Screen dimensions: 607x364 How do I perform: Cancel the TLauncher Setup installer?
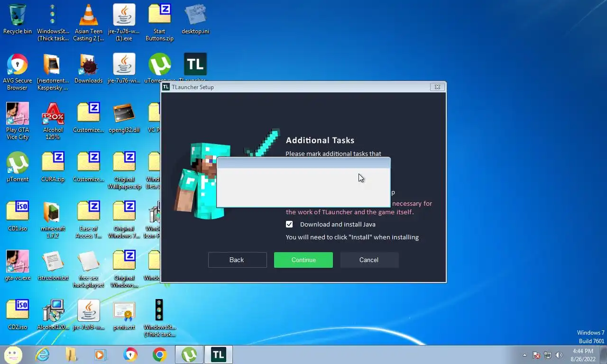click(x=369, y=260)
